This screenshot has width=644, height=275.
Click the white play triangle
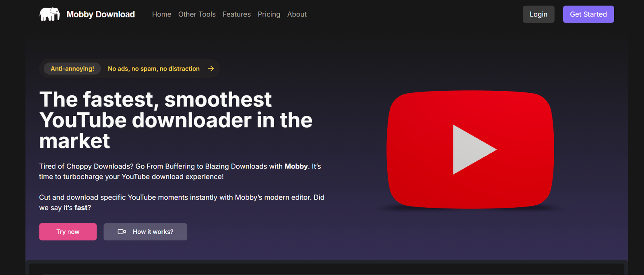click(471, 150)
